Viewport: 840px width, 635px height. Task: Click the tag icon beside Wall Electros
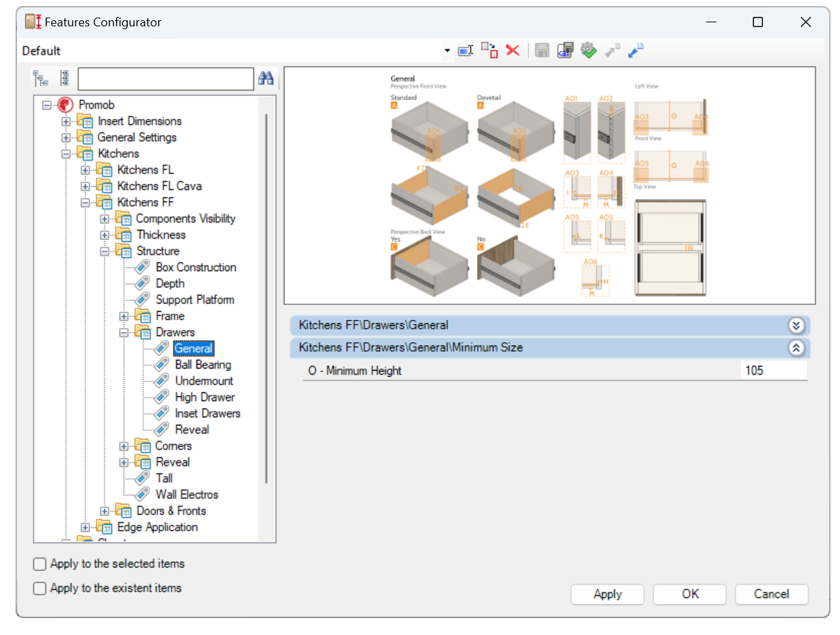point(143,494)
